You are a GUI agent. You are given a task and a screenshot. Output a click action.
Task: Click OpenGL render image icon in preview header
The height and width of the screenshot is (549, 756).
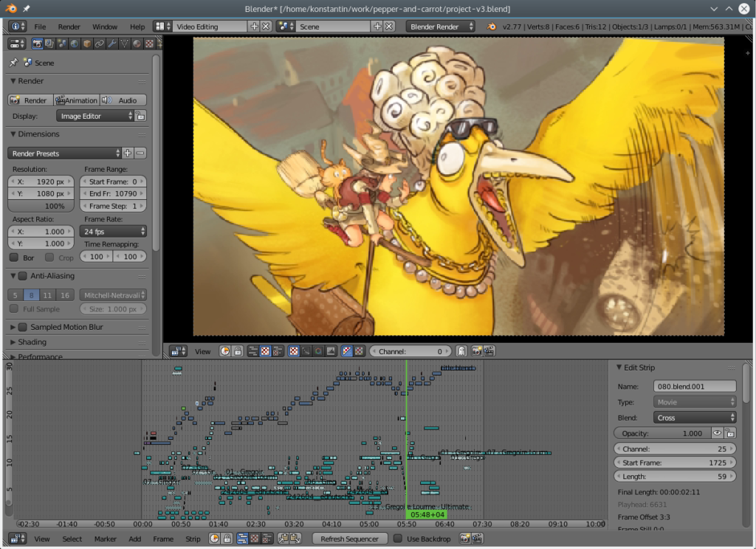[477, 351]
